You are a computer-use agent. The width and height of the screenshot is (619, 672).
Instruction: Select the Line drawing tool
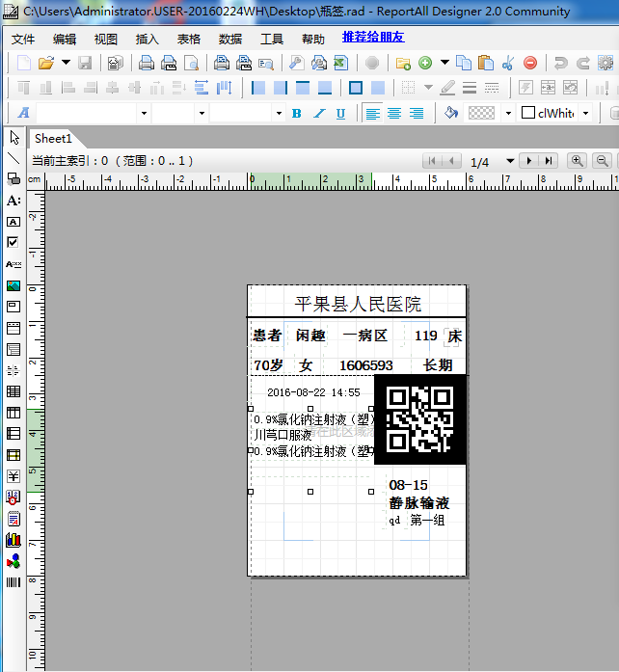tap(13, 158)
